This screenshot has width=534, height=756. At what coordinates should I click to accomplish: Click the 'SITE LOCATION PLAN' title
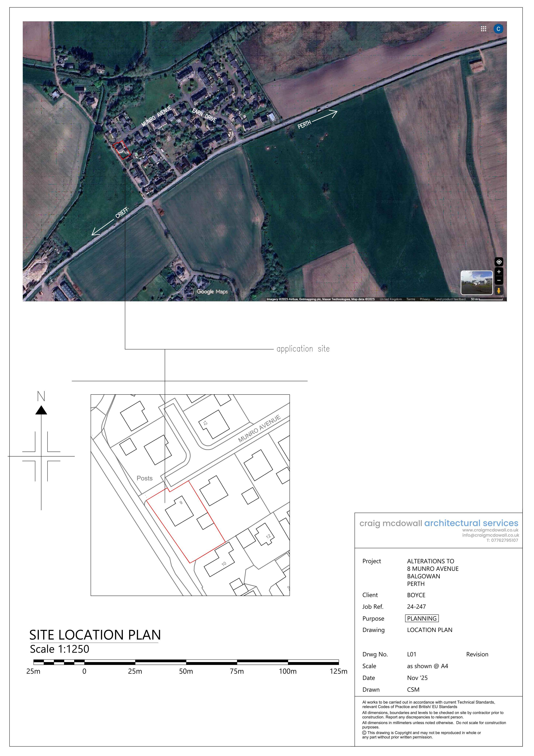pyautogui.click(x=95, y=635)
